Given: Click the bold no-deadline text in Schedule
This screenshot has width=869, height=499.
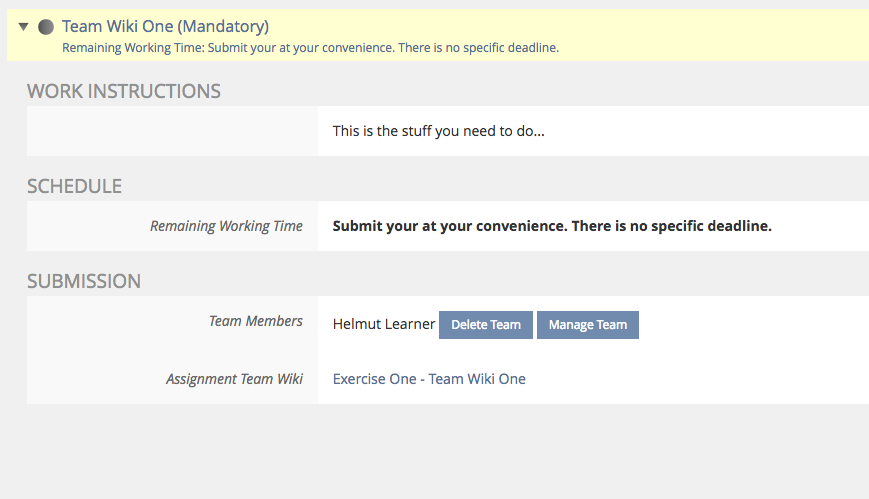Looking at the screenshot, I should click(x=552, y=226).
